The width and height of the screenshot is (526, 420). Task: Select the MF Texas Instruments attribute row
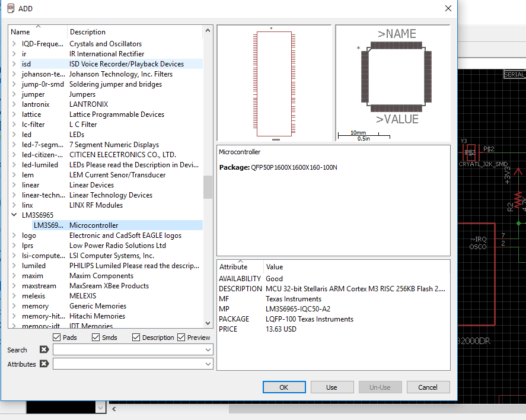[333, 298]
